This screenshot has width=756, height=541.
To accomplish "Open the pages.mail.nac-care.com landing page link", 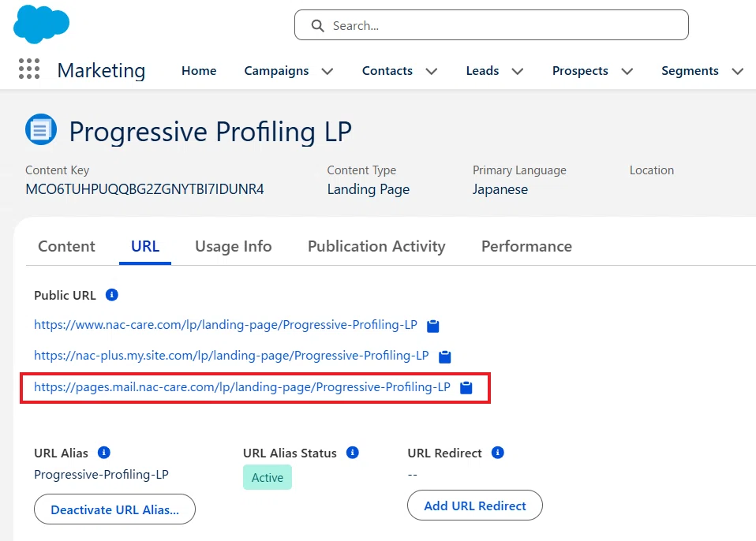I will click(242, 387).
